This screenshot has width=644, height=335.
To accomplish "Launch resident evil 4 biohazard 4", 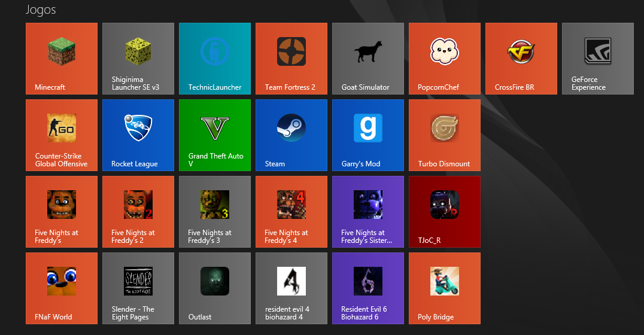I will point(291,288).
